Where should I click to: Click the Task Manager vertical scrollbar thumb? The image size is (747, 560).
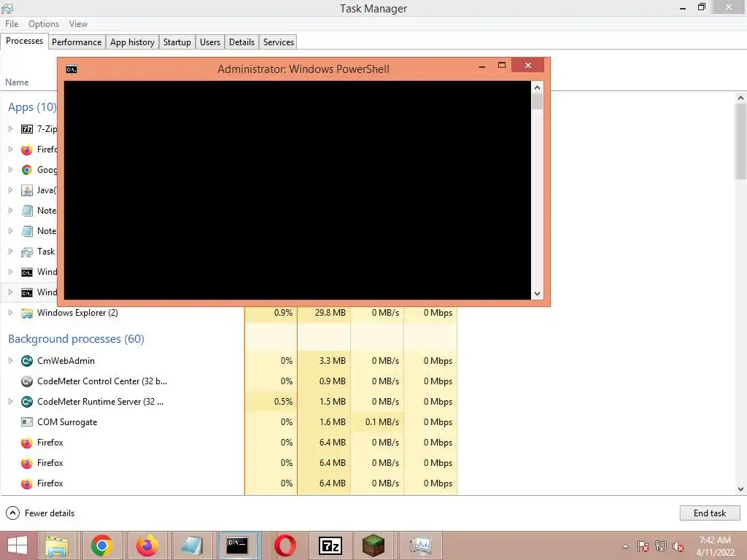(740, 141)
